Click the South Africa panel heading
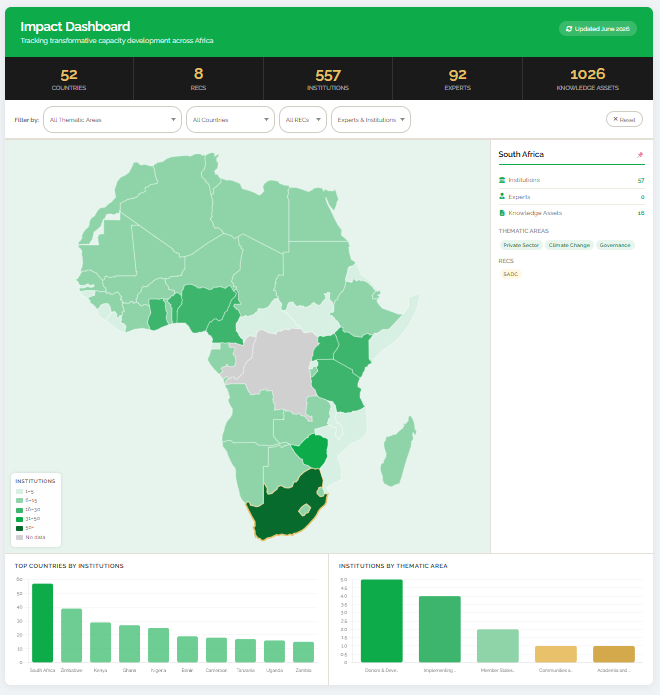 coord(521,154)
